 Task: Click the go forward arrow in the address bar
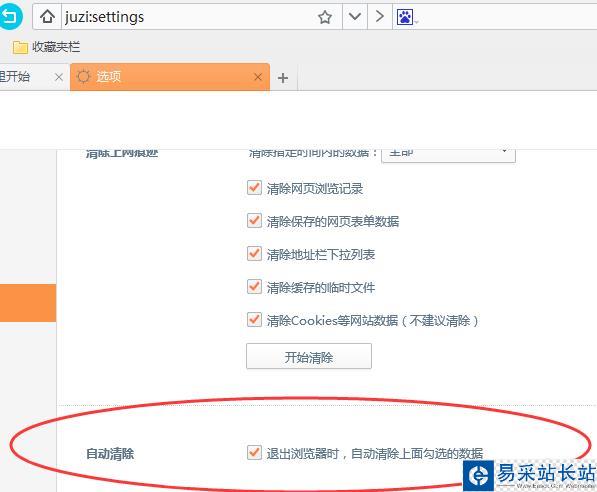click(380, 16)
